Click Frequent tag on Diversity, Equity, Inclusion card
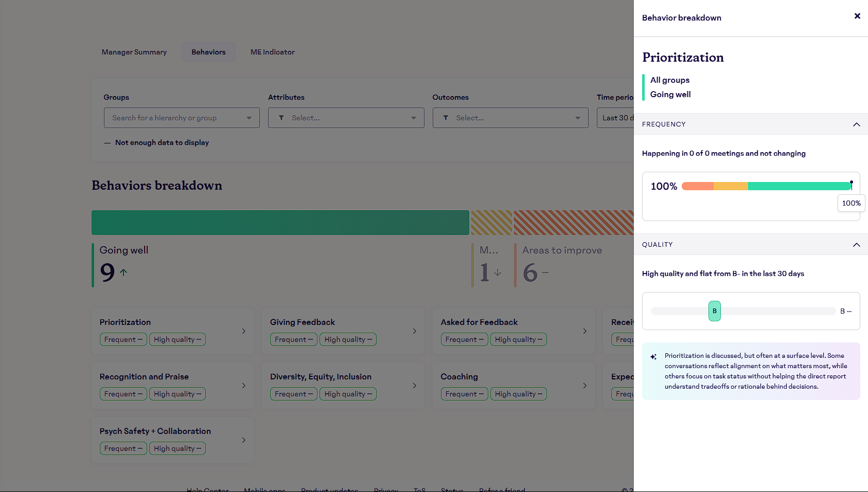 point(294,394)
